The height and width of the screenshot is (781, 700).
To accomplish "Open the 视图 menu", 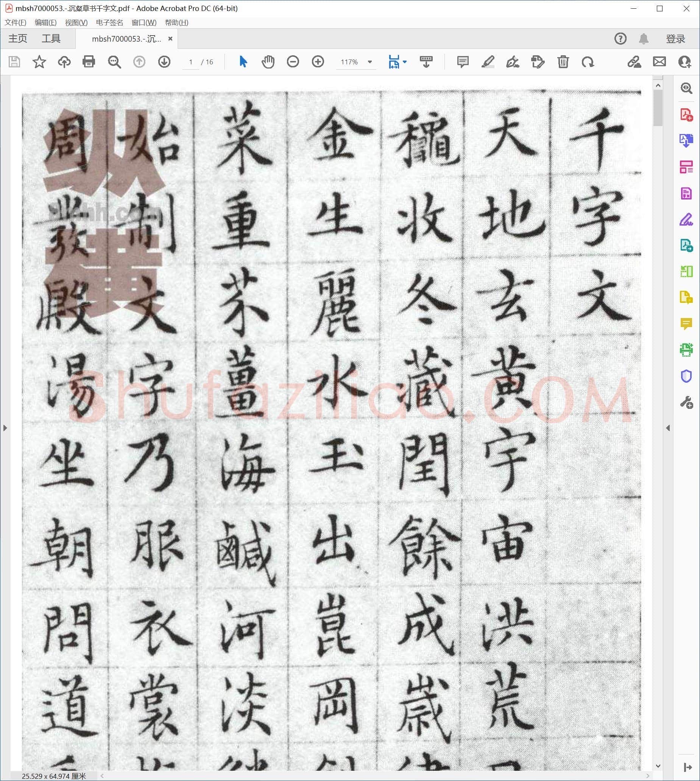I will coord(76,22).
